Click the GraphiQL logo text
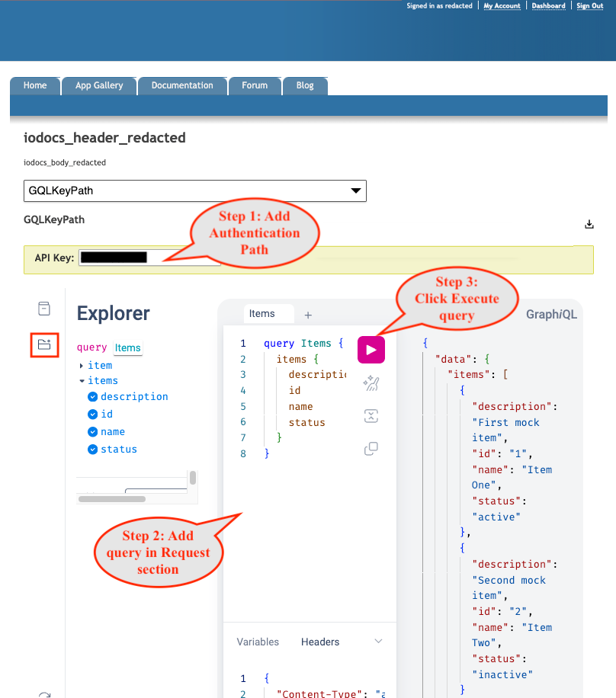Image resolution: width=616 pixels, height=698 pixels. coord(551,315)
